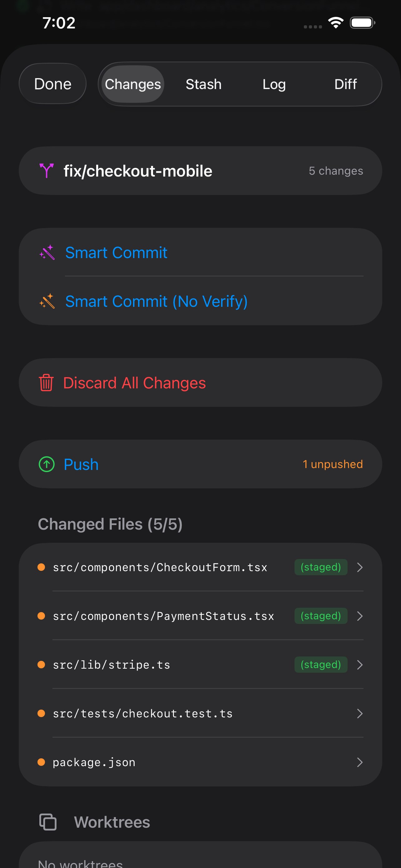The width and height of the screenshot is (401, 868).
Task: Select Discard All Changes
Action: 135,382
